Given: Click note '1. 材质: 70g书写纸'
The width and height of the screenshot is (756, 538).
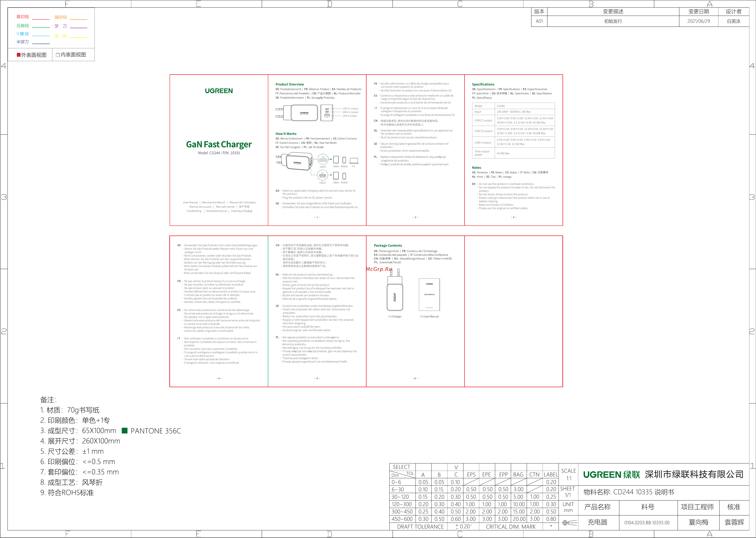Looking at the screenshot, I should coord(70,410).
